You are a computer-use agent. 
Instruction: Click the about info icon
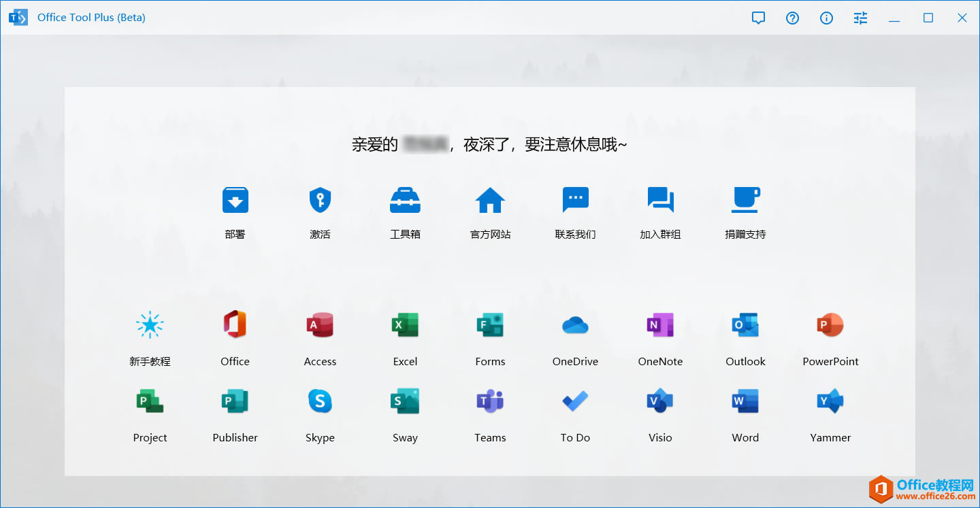(826, 18)
